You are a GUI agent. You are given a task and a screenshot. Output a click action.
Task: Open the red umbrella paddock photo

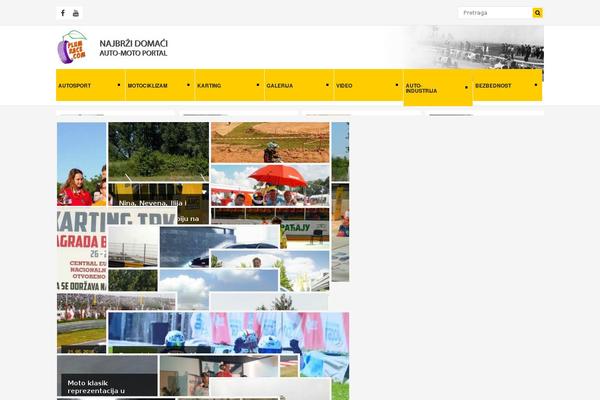pyautogui.click(x=270, y=185)
